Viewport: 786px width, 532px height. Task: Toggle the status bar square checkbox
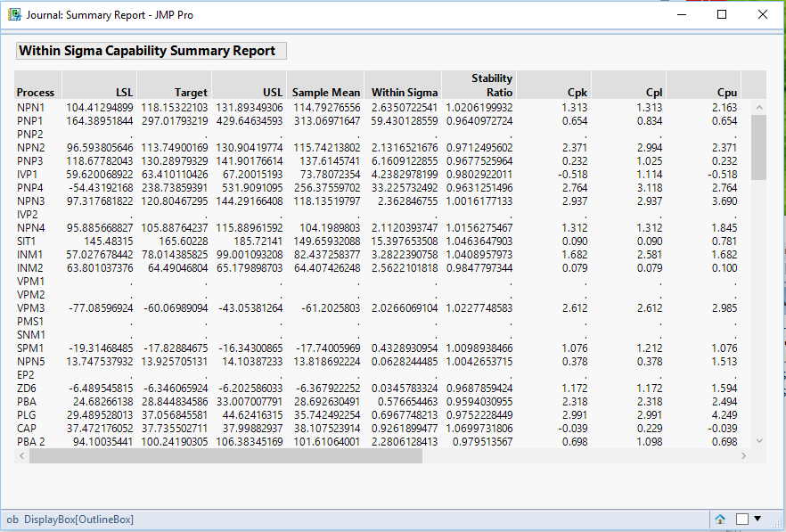741,519
